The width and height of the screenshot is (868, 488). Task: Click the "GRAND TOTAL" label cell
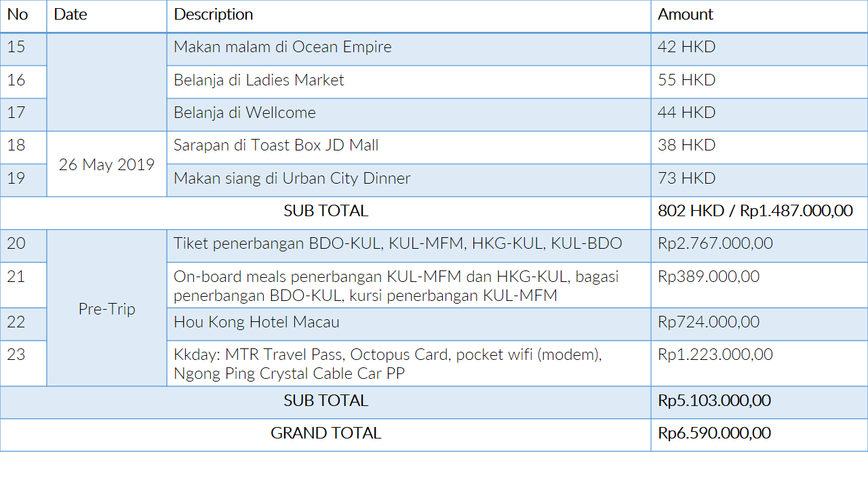click(325, 434)
